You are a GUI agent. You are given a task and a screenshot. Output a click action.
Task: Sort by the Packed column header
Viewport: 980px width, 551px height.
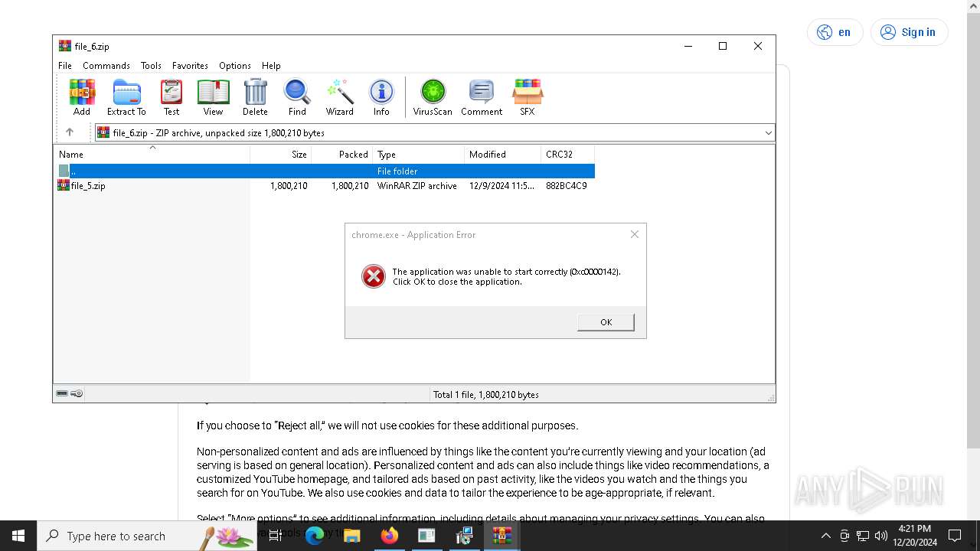point(342,154)
